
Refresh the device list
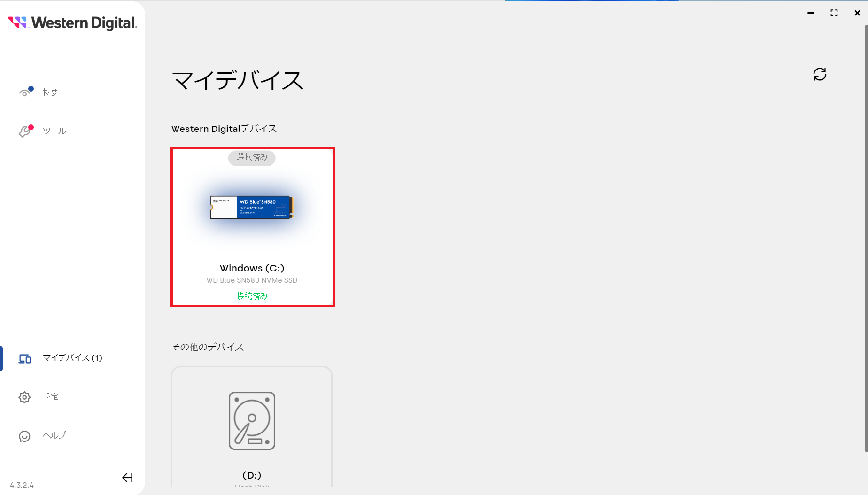pos(820,74)
